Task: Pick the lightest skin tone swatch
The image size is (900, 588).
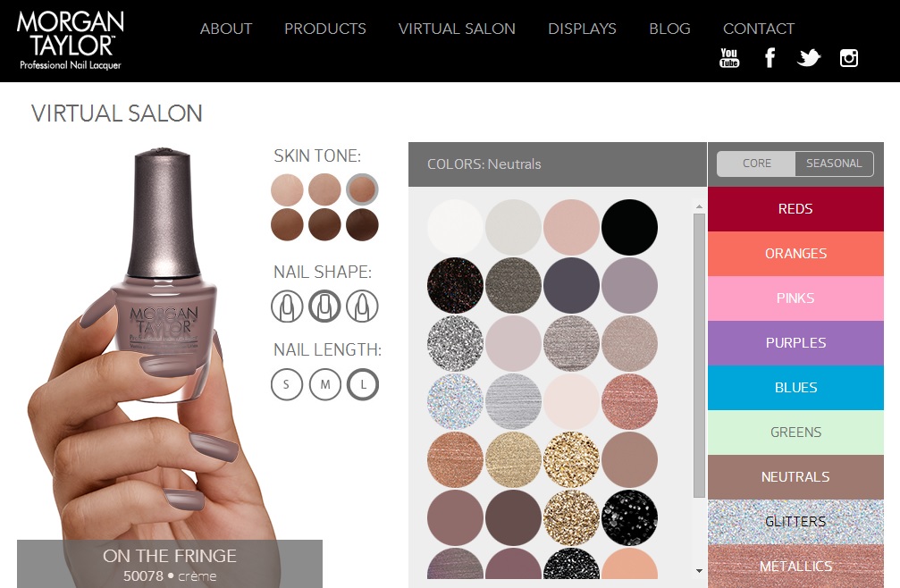Action: pyautogui.click(x=287, y=189)
